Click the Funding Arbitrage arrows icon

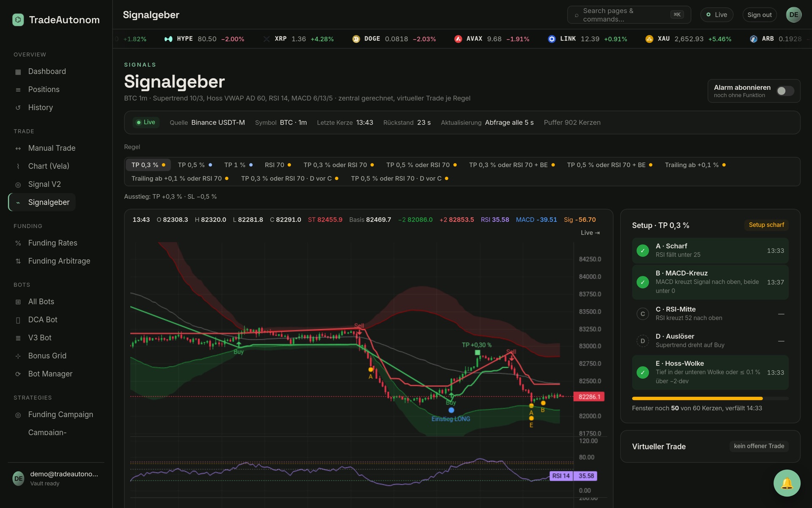[x=18, y=261]
